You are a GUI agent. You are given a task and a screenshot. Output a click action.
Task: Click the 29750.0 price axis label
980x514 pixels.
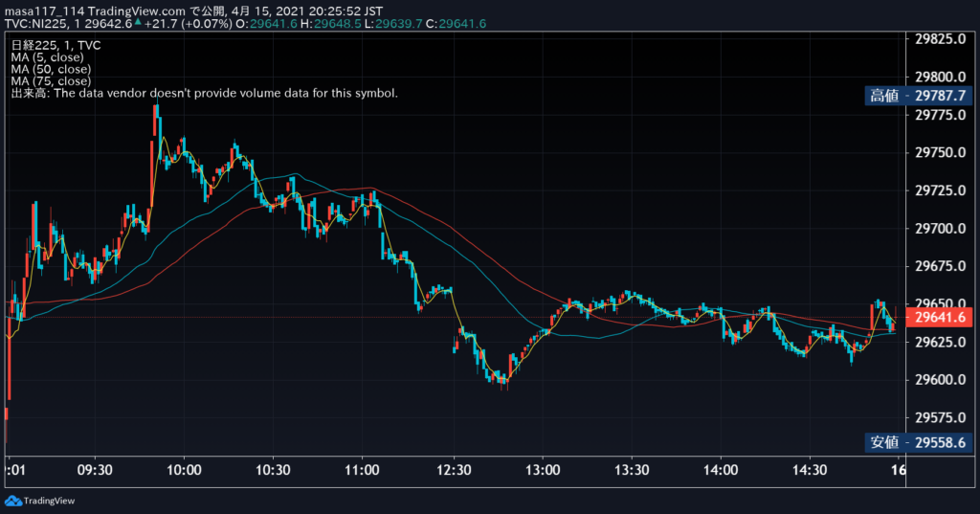pyautogui.click(x=940, y=152)
